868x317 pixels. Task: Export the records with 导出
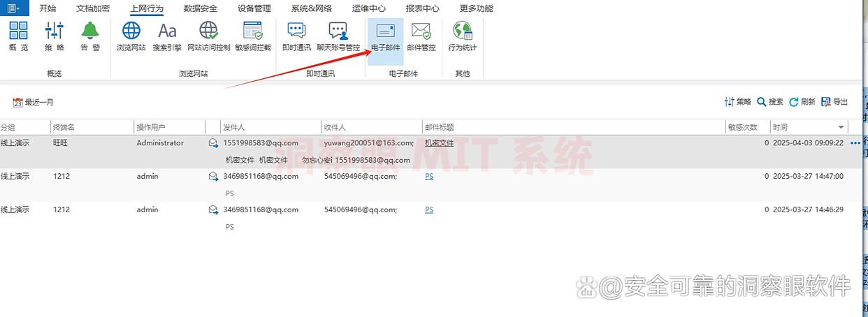(834, 102)
